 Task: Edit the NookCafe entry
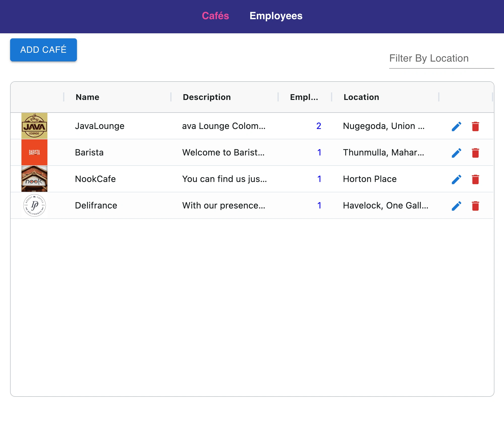pyautogui.click(x=456, y=179)
